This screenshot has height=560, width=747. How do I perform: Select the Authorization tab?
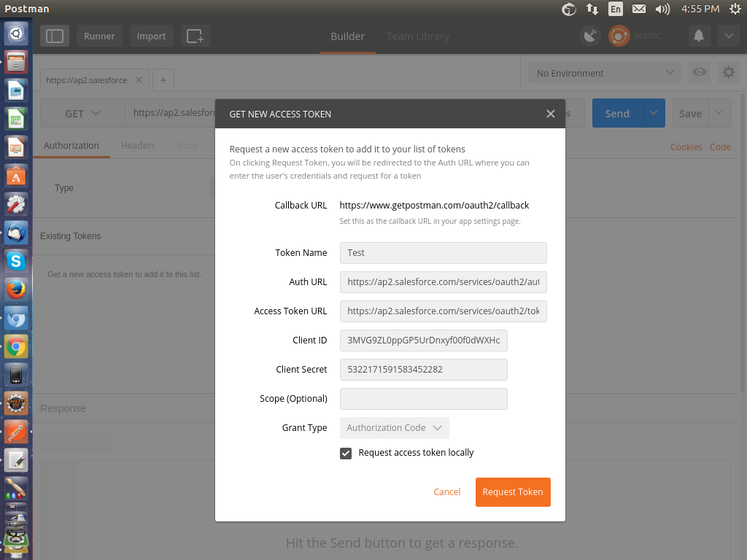coord(71,146)
